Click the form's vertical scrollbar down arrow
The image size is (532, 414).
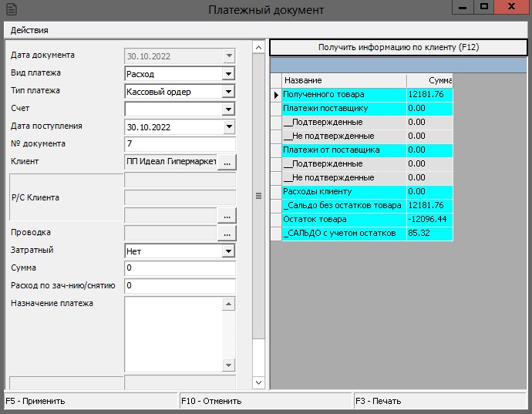pos(258,383)
